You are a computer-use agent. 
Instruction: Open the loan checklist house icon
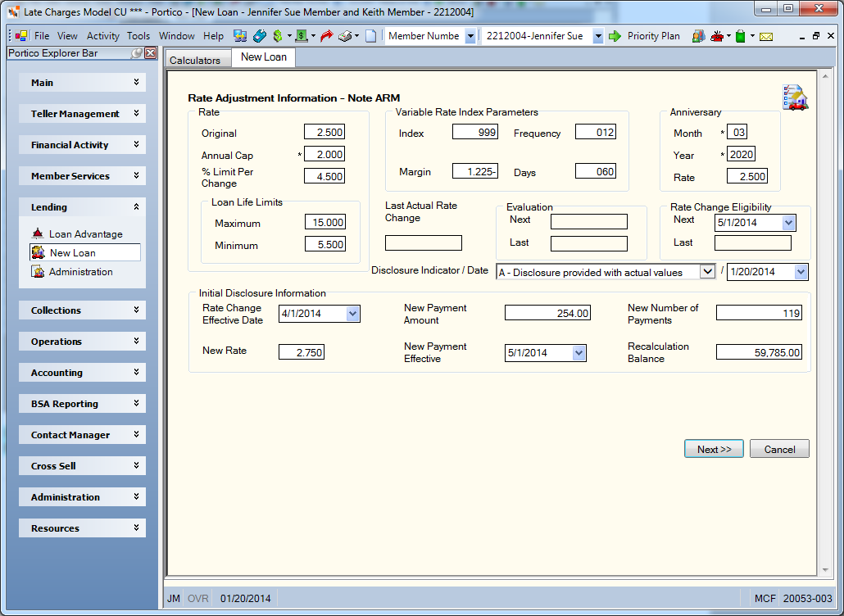point(795,97)
